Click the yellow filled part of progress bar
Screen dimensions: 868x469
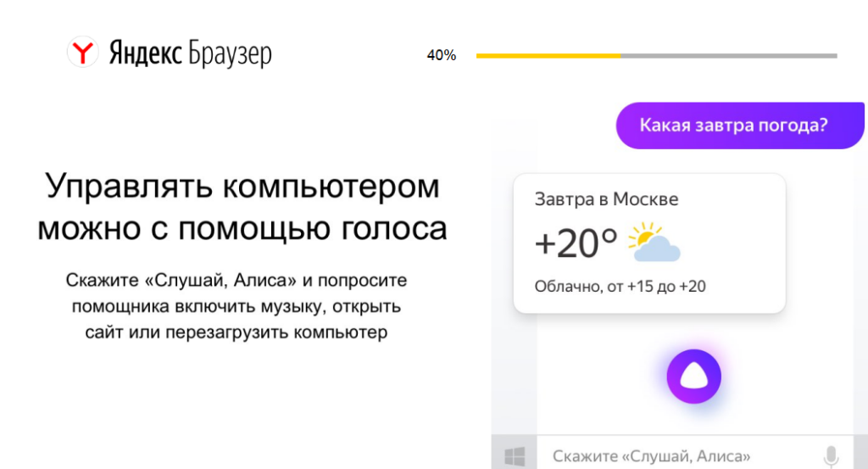pyautogui.click(x=548, y=56)
